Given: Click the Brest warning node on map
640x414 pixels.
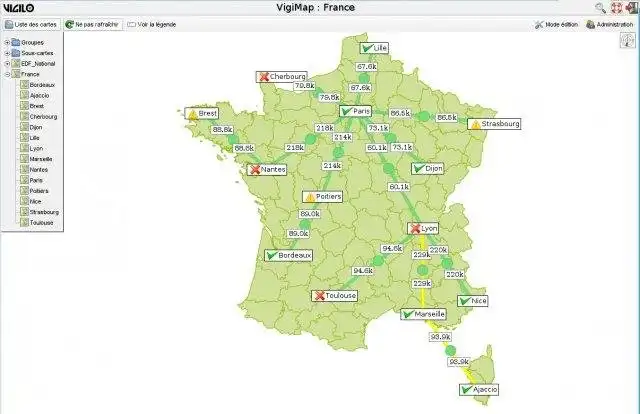Looking at the screenshot, I should coord(202,114).
